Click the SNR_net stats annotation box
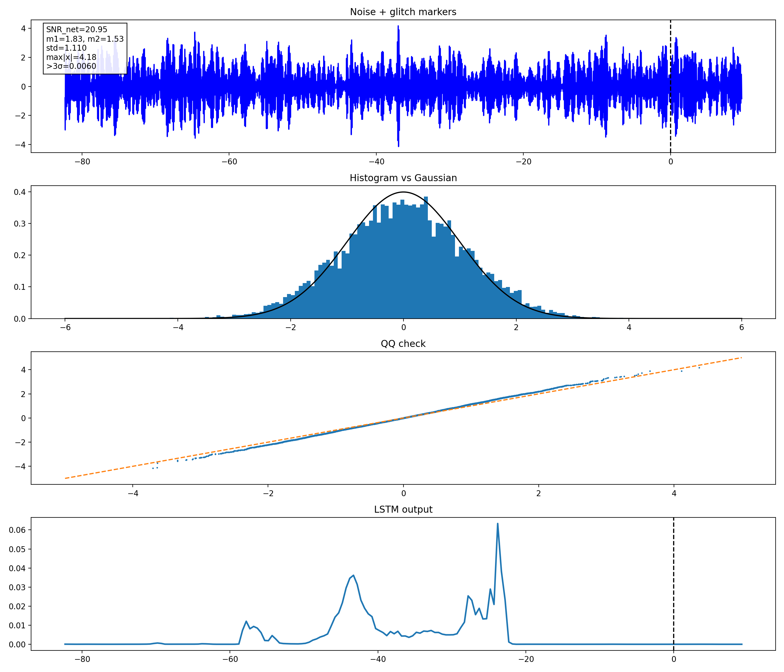The image size is (784, 672). (x=85, y=48)
